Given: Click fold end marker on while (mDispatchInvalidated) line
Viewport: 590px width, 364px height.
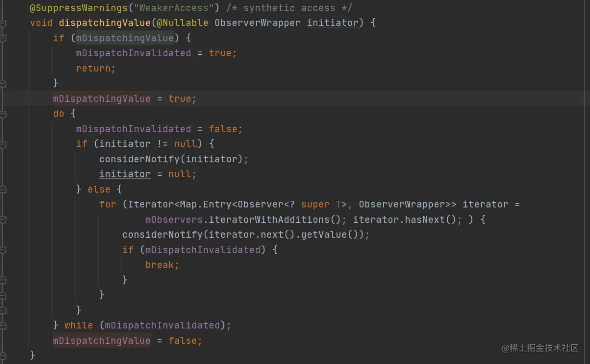Looking at the screenshot, I should (3, 326).
